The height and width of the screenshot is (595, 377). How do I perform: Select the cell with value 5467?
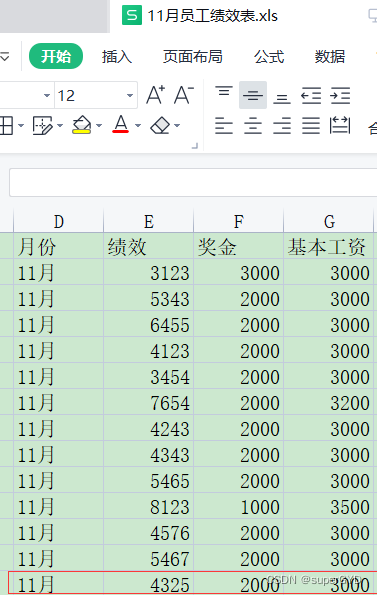click(x=149, y=558)
